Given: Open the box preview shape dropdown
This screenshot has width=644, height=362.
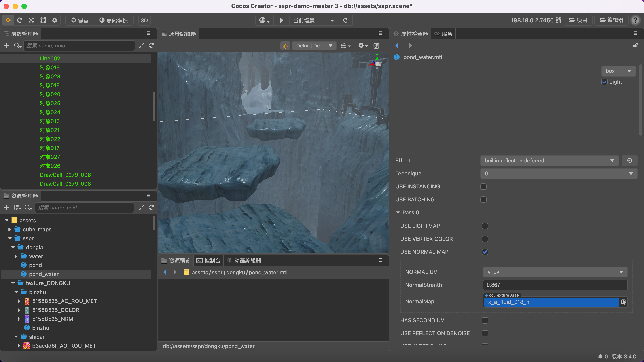Looking at the screenshot, I should coord(618,71).
